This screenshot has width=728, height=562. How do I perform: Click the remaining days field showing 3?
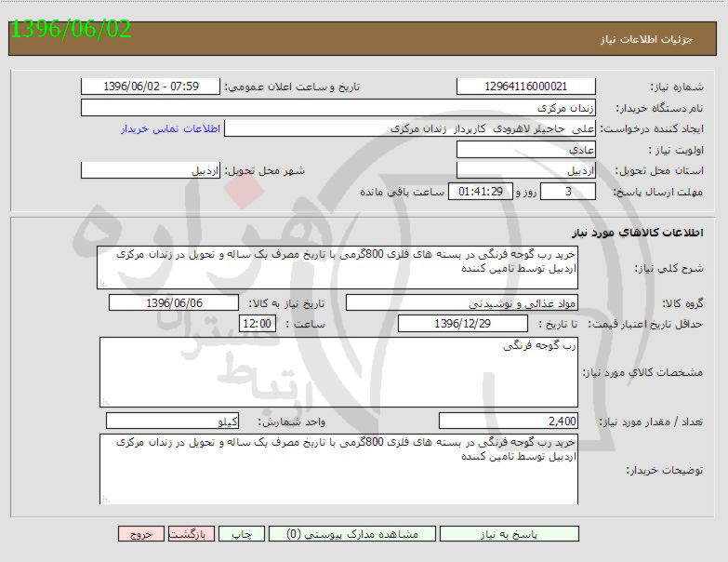click(x=568, y=192)
